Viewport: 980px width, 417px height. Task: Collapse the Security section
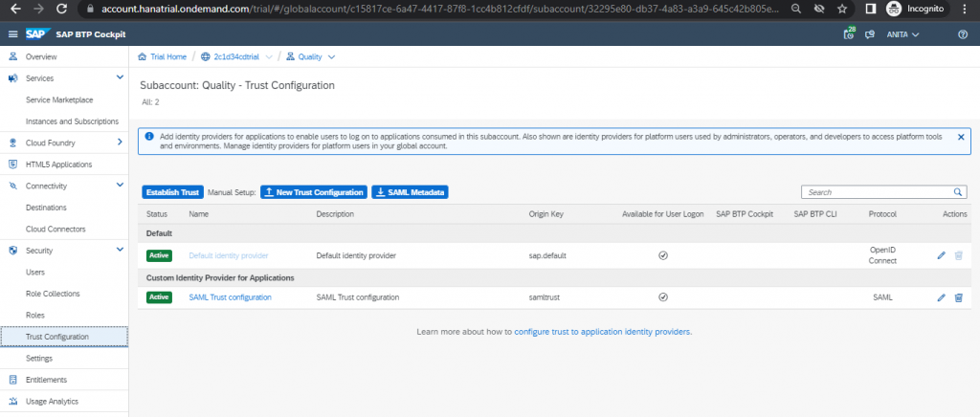point(120,250)
